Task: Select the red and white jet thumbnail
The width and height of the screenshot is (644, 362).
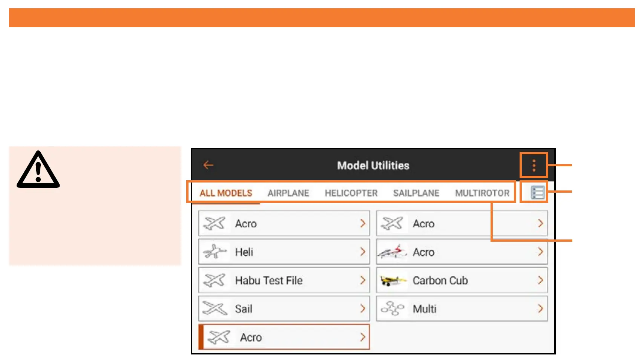Action: [x=392, y=252]
